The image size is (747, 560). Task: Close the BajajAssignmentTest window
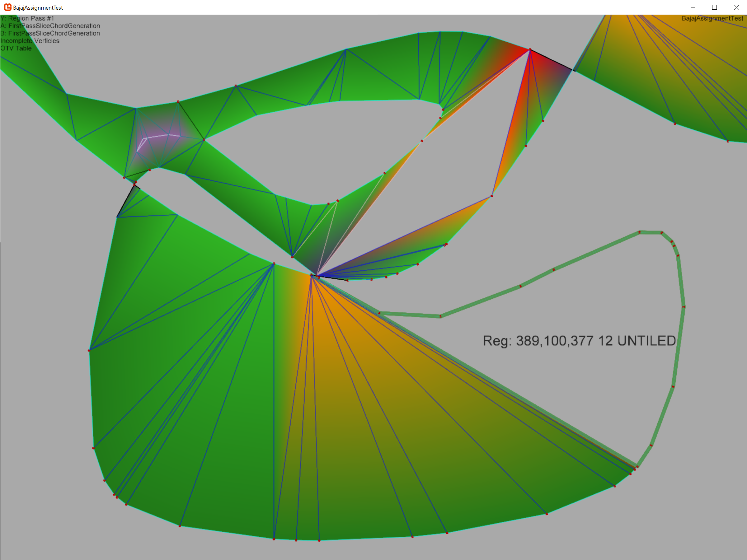[x=736, y=7]
